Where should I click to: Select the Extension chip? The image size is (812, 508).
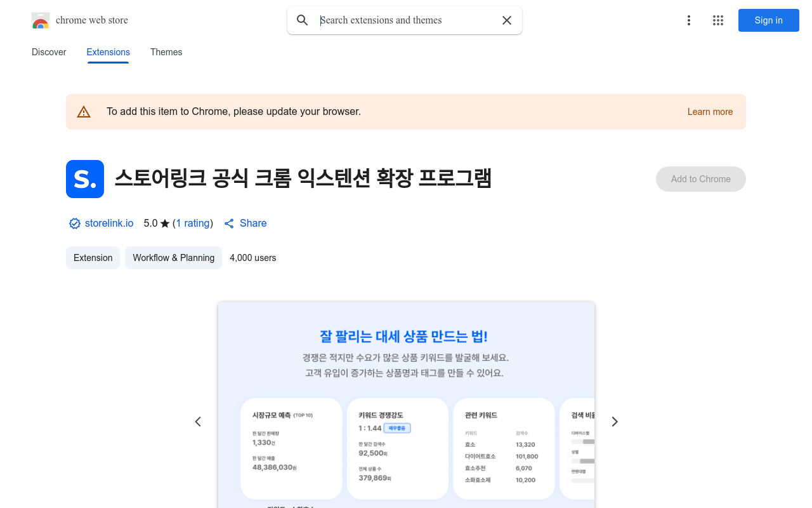[93, 258]
